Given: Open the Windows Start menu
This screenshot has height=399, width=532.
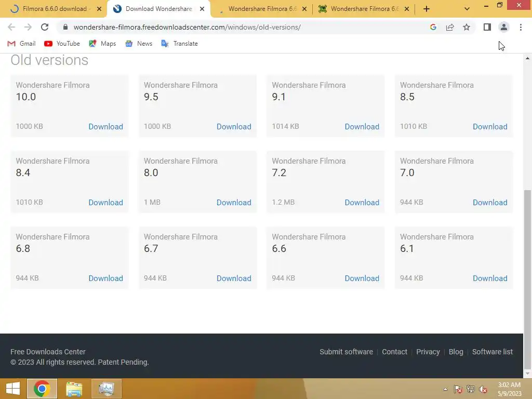Looking at the screenshot, I should click(x=13, y=389).
